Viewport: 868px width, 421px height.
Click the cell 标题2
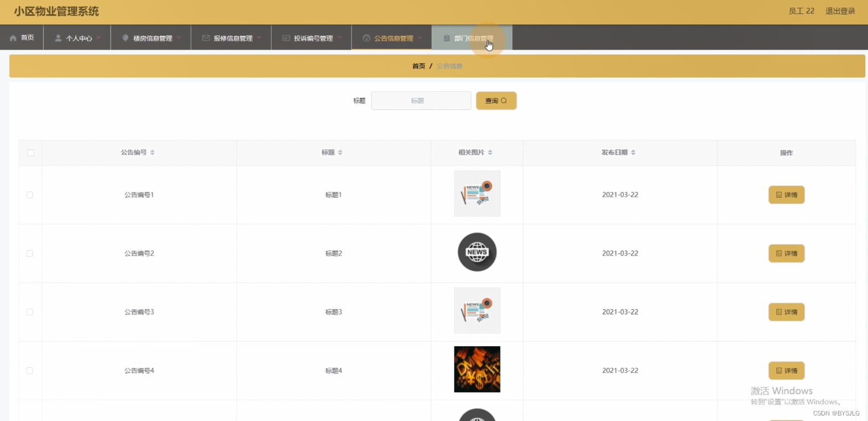(334, 253)
